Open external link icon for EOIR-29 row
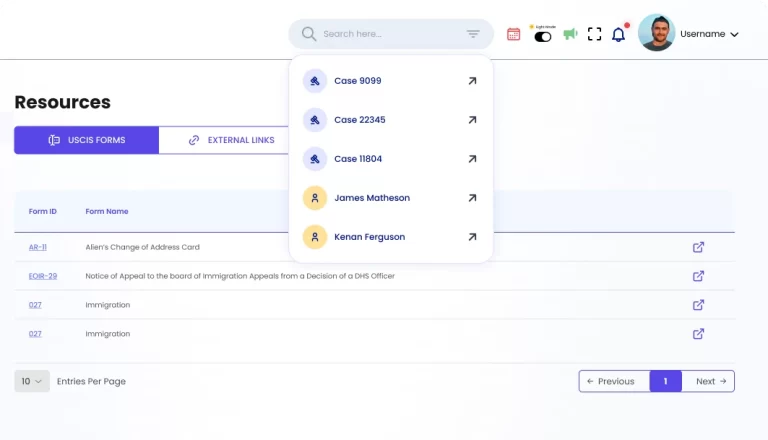Viewport: 768px width, 440px height. tap(698, 276)
